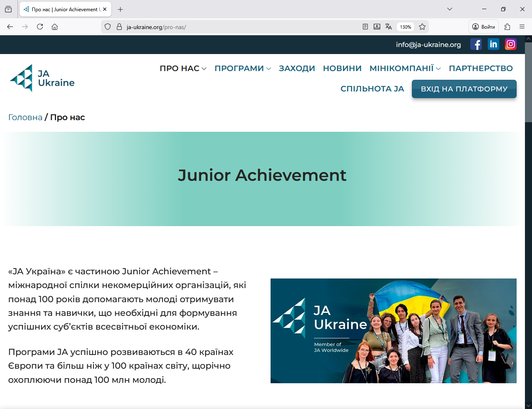Open the tab list chevron in the tab bar

pos(450,9)
